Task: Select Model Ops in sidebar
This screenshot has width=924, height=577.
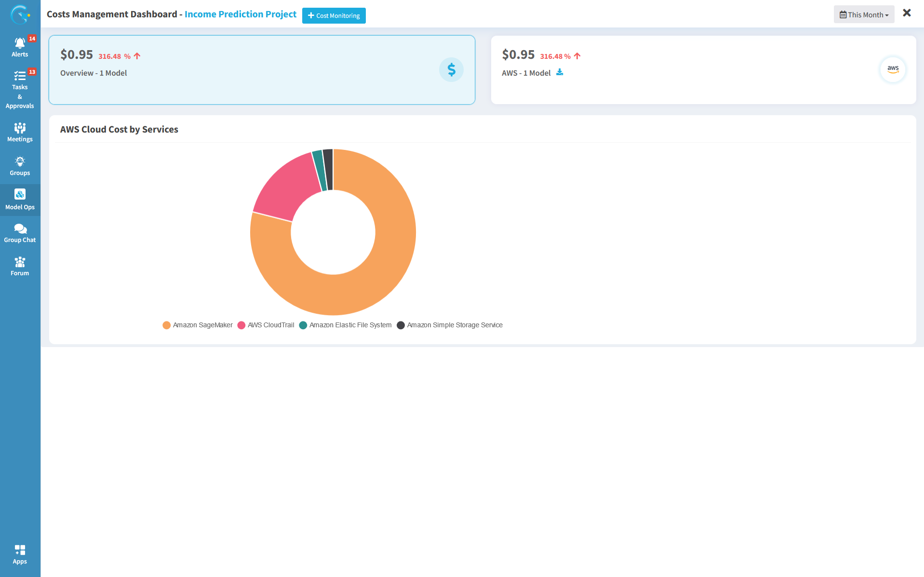Action: coord(20,200)
